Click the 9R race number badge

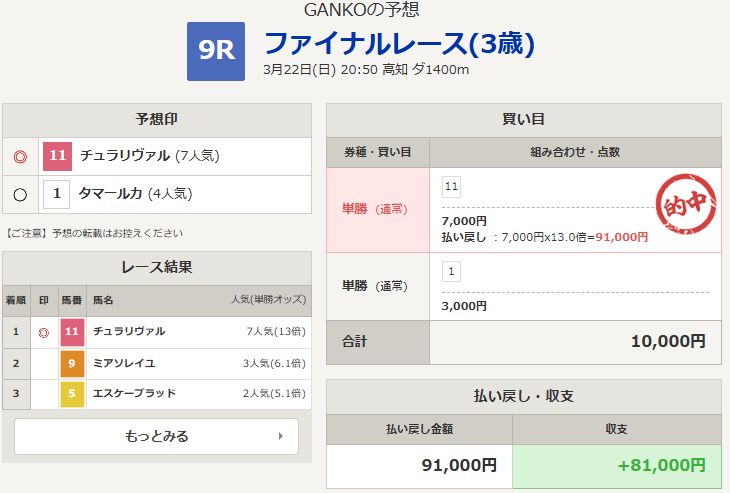pyautogui.click(x=216, y=52)
